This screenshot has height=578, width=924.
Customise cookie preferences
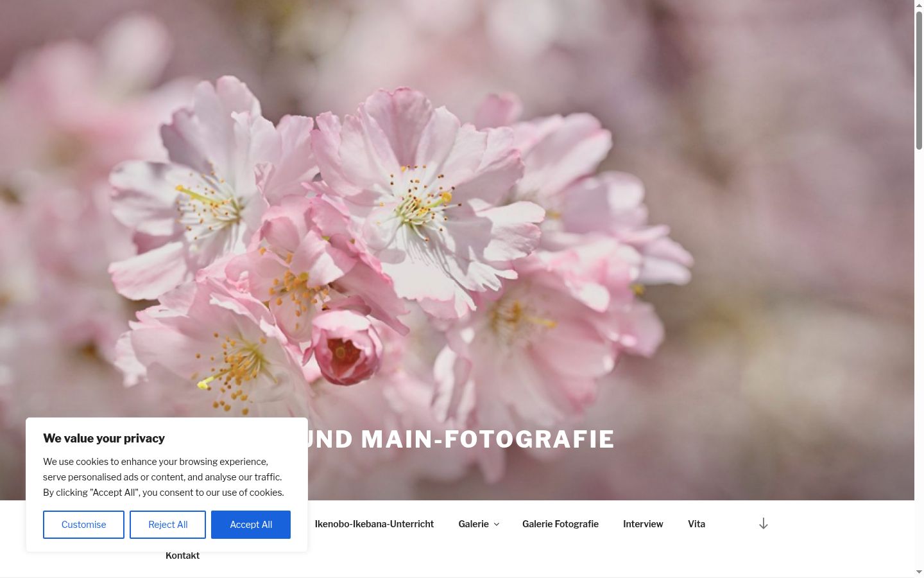click(x=83, y=525)
